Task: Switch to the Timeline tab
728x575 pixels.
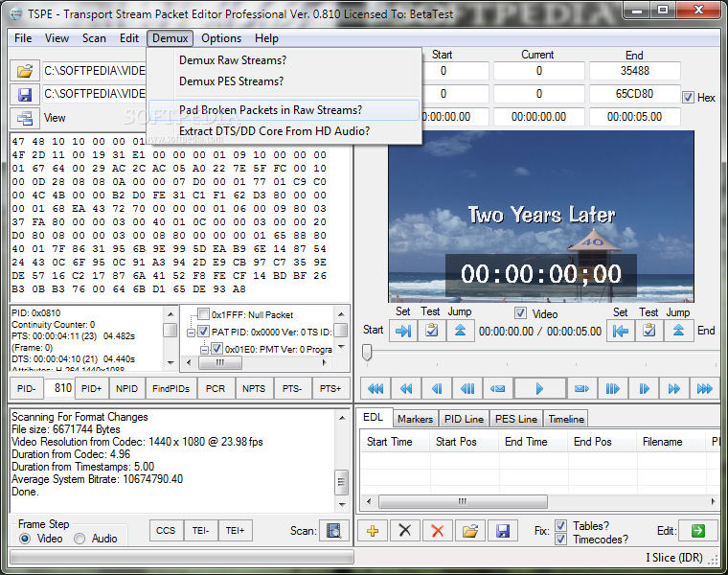Action: (x=566, y=419)
